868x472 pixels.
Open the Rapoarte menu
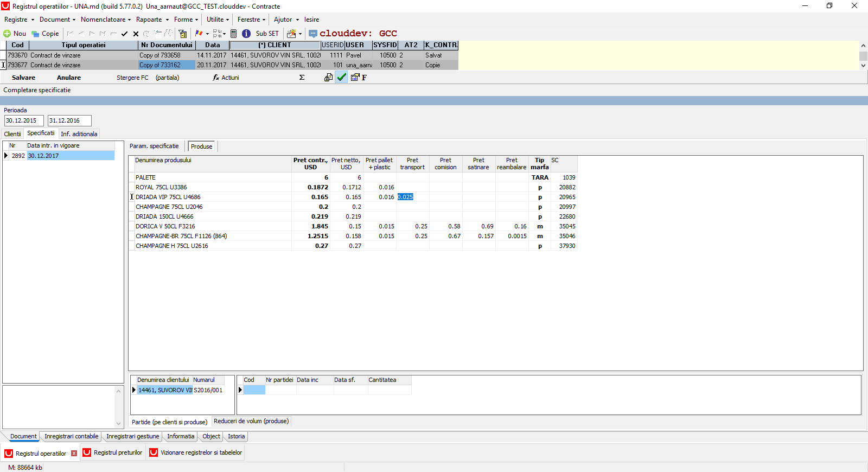point(152,20)
